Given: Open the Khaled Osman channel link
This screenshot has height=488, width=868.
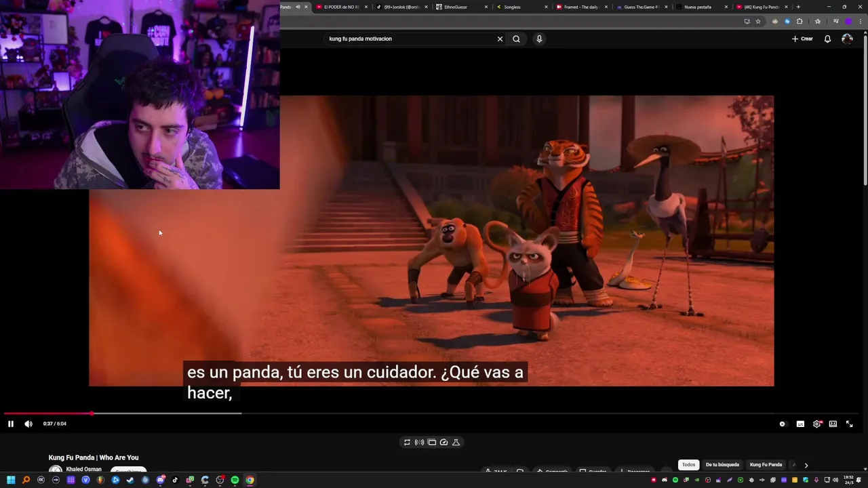Looking at the screenshot, I should [x=83, y=469].
